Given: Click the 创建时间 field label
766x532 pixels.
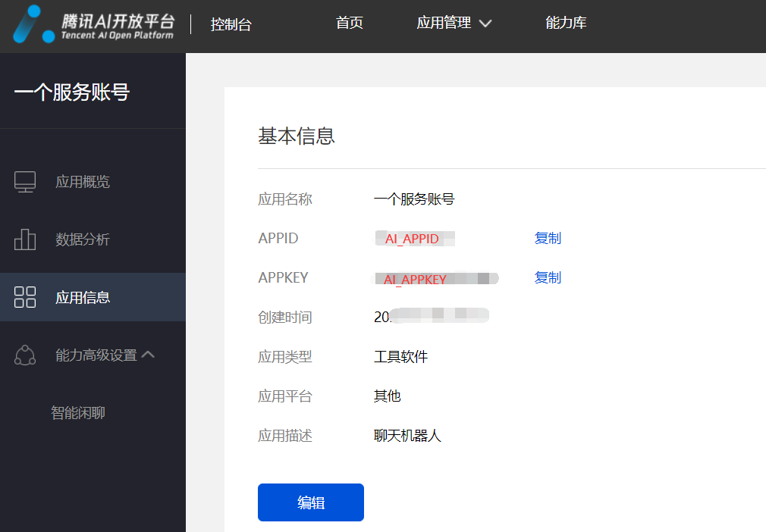Looking at the screenshot, I should [285, 318].
